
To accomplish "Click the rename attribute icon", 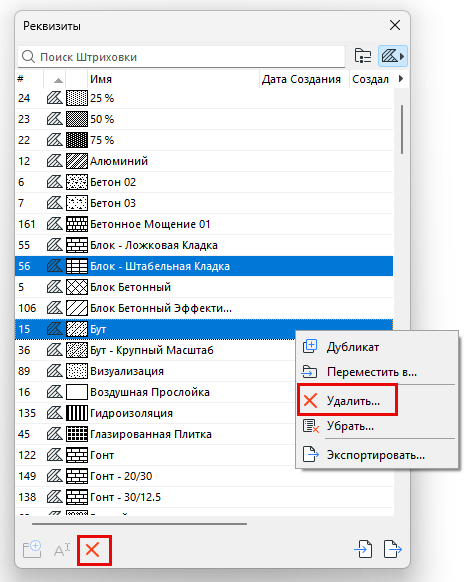I will (62, 550).
